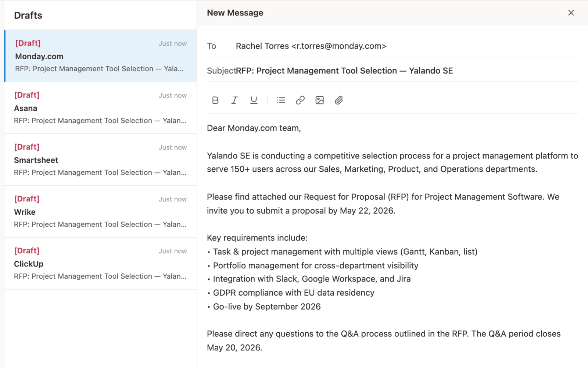Open the ClickUp draft
Viewport: 588px width, 368px height.
coord(100,263)
